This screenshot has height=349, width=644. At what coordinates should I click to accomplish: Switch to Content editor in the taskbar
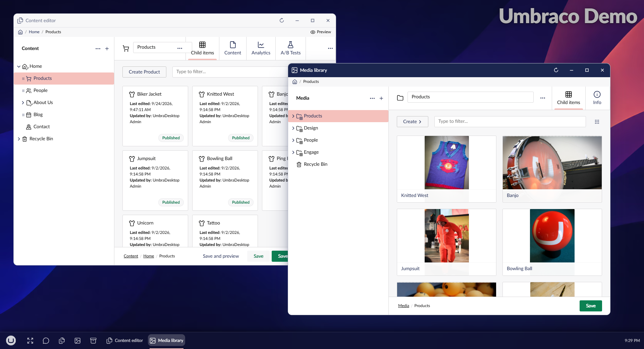tap(125, 341)
